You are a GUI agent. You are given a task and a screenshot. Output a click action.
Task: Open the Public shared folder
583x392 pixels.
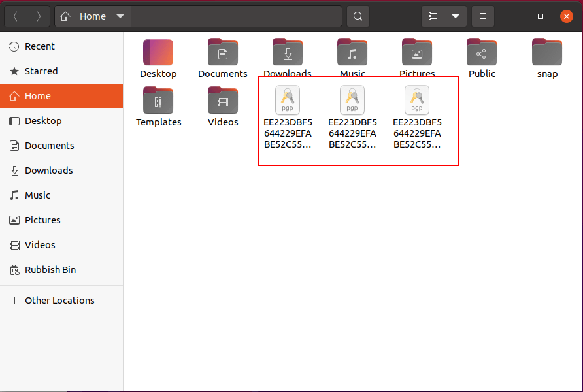click(482, 53)
